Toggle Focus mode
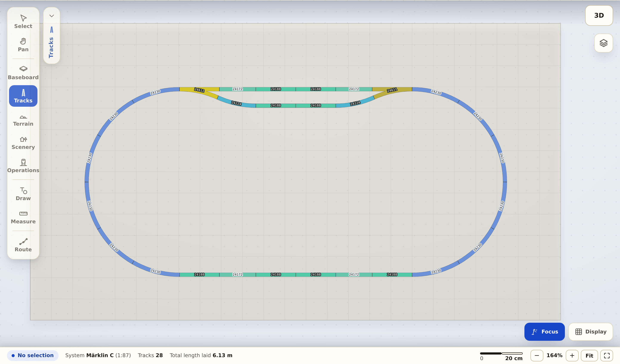Viewport: 620px width, 364px height. pos(544,332)
